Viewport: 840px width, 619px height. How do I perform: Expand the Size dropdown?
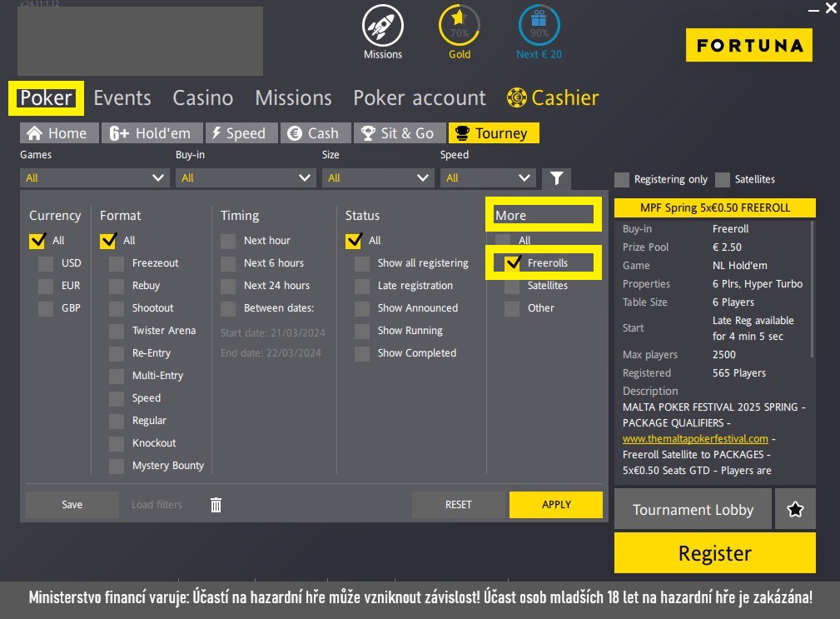click(x=378, y=177)
